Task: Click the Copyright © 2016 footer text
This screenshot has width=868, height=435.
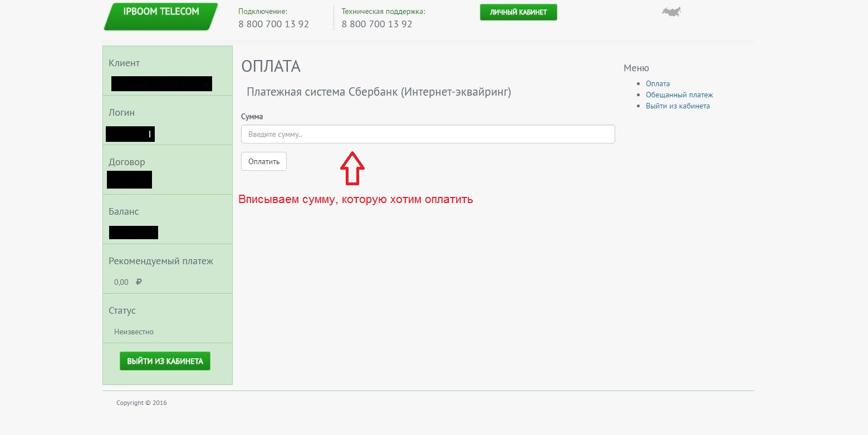Action: point(141,403)
